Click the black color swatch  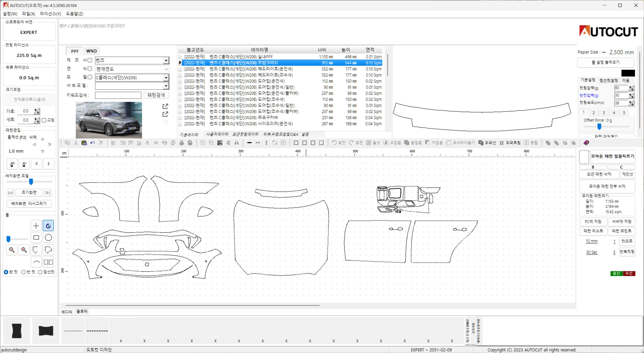pyautogui.click(x=628, y=73)
